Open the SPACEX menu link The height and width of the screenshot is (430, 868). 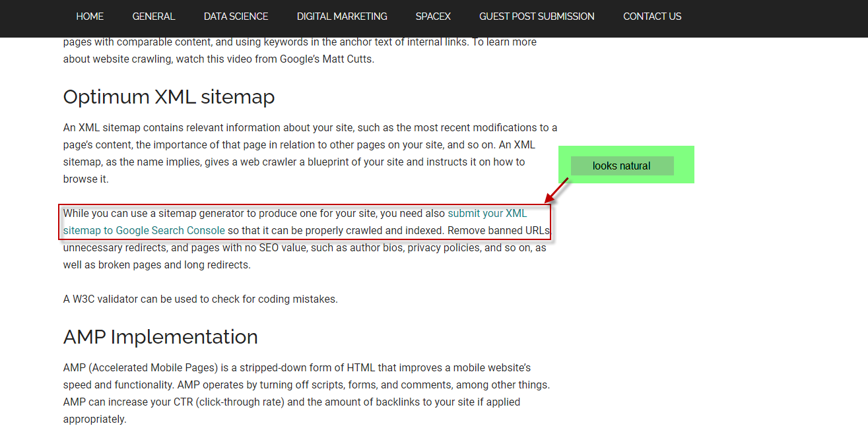(433, 16)
